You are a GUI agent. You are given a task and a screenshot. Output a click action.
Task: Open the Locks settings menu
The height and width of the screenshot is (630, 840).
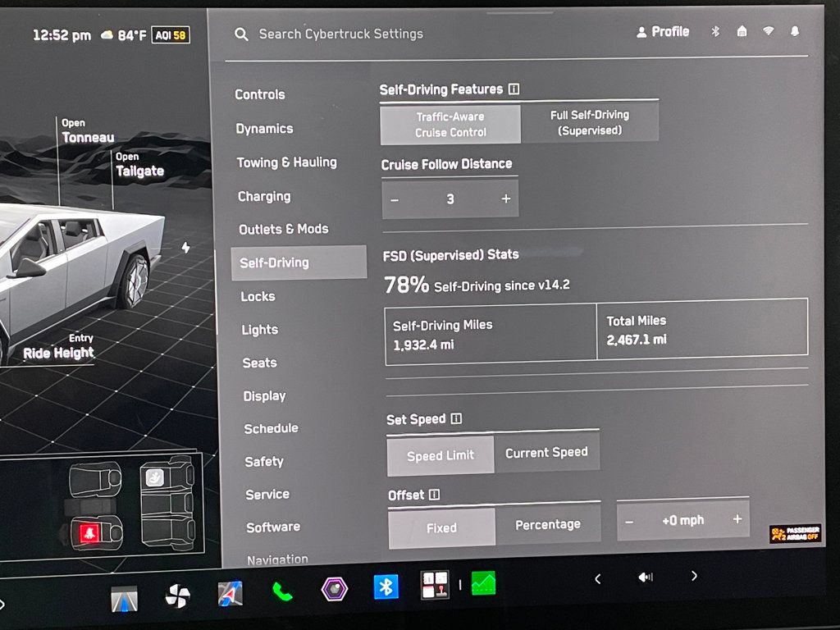(258, 296)
